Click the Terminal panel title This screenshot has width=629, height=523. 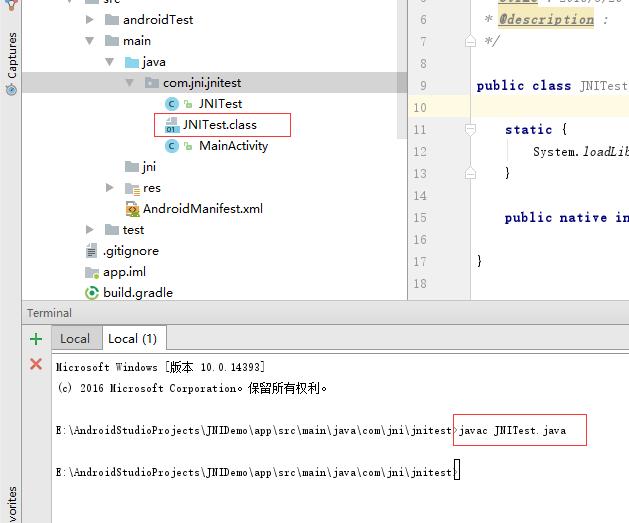[49, 313]
